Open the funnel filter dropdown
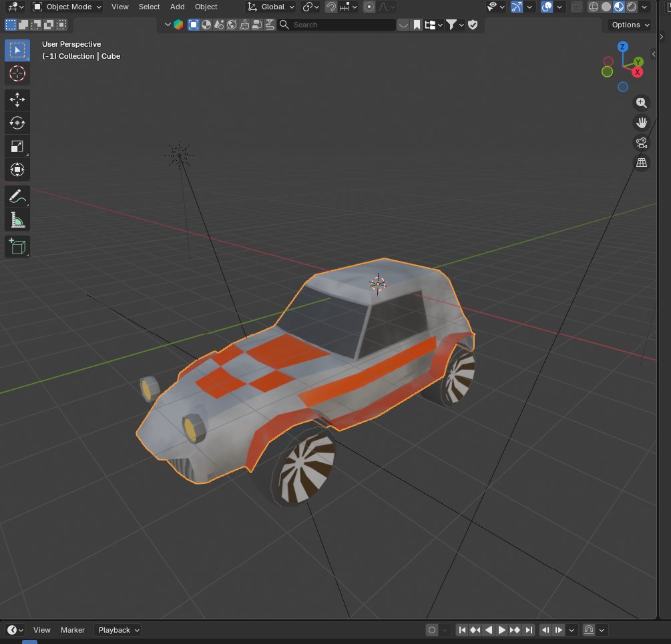The width and height of the screenshot is (671, 644). click(x=455, y=25)
